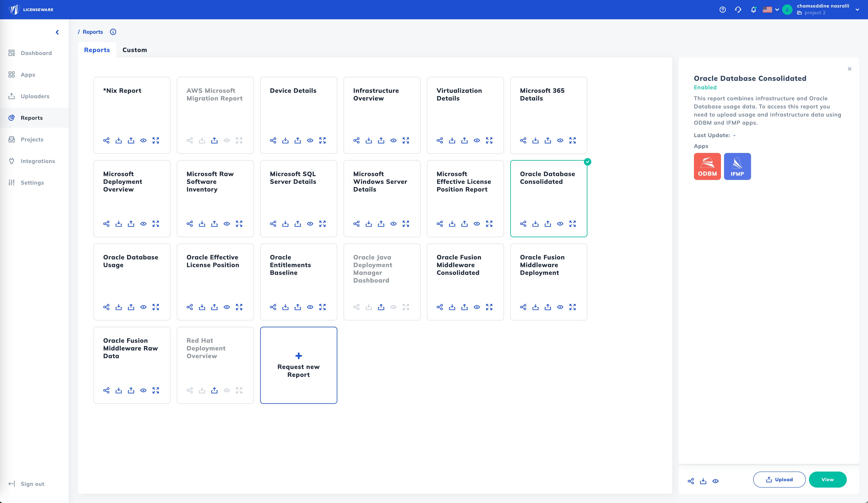Open Uploaders in sidebar
The image size is (868, 503).
34,96
